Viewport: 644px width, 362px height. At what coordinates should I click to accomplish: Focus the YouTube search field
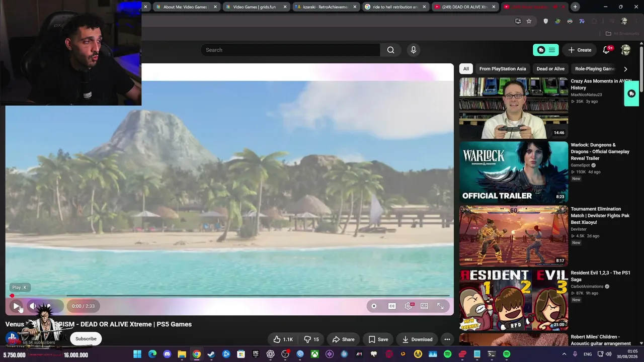290,50
